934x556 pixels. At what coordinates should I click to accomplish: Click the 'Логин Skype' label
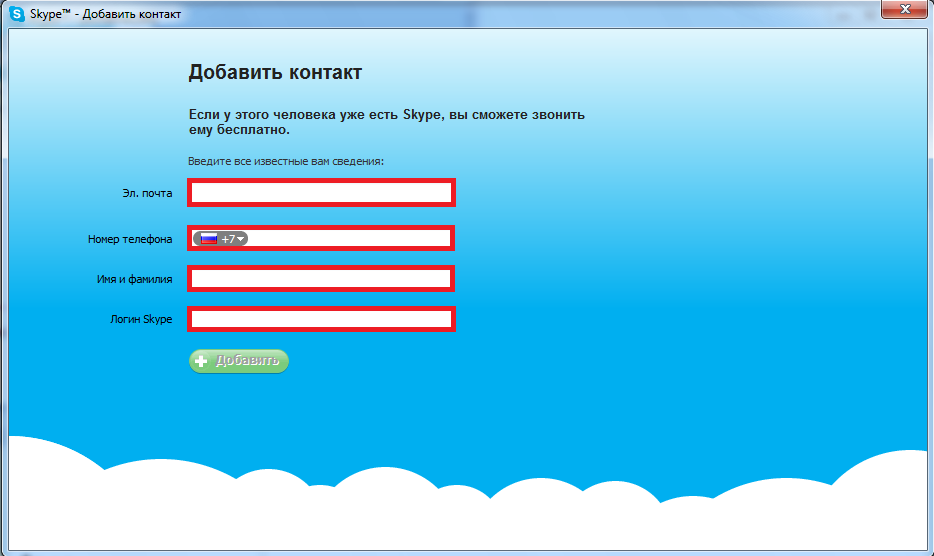coord(141,319)
